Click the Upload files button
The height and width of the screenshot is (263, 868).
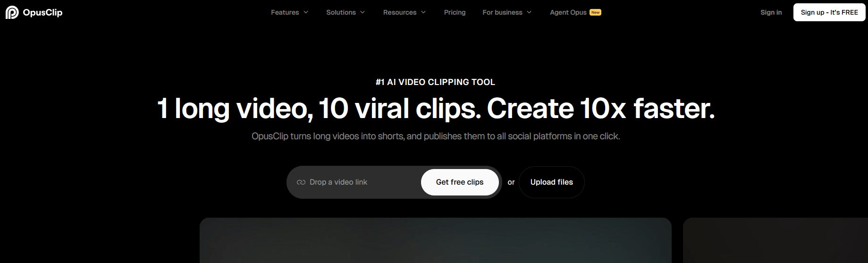(x=552, y=182)
